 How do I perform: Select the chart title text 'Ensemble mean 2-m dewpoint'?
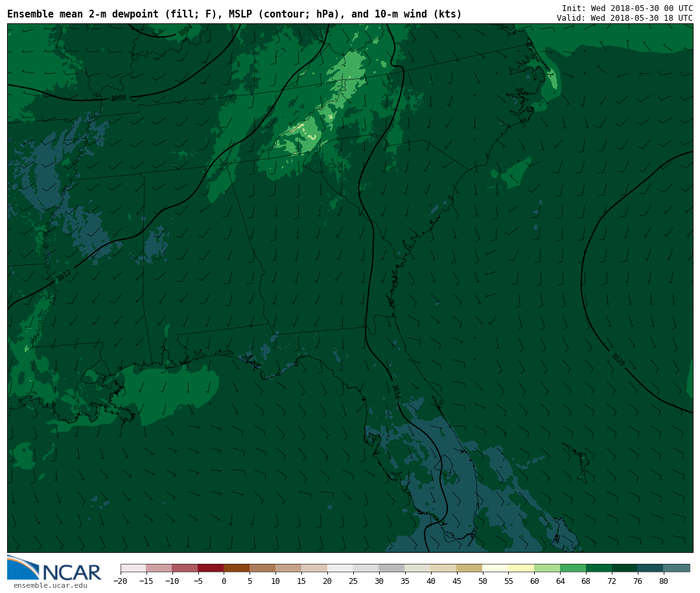[82, 14]
